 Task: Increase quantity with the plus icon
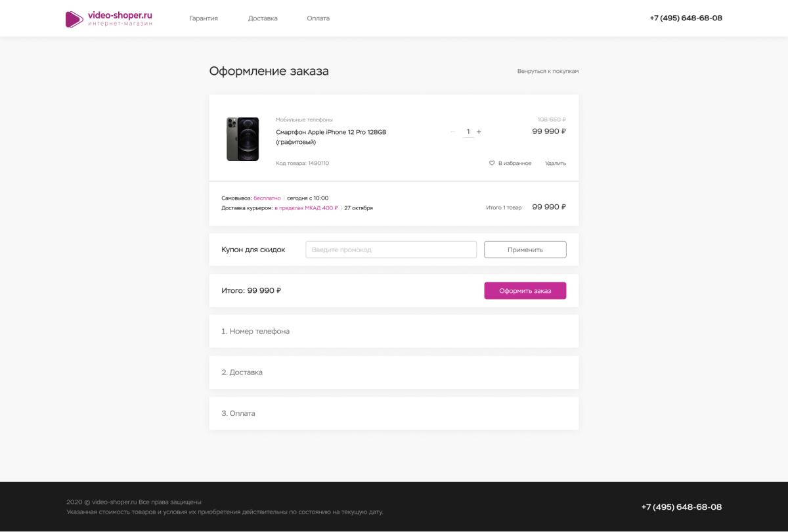(479, 132)
